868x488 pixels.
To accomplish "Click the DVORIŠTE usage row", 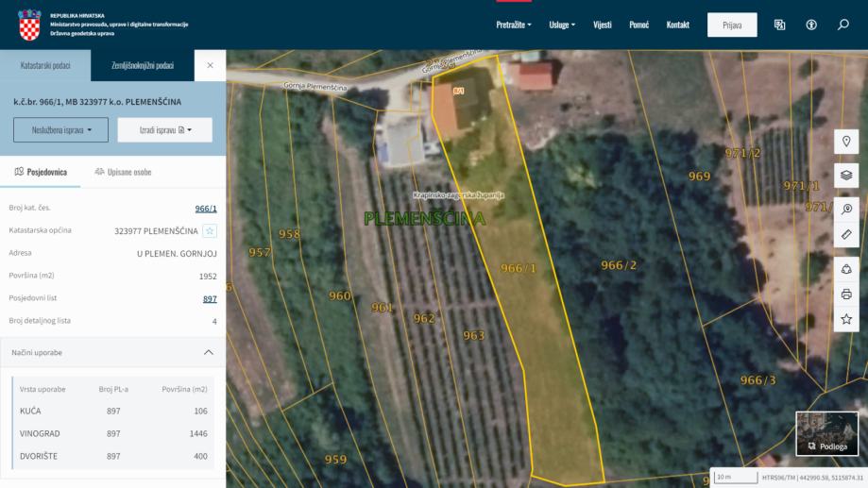I will 113,457.
